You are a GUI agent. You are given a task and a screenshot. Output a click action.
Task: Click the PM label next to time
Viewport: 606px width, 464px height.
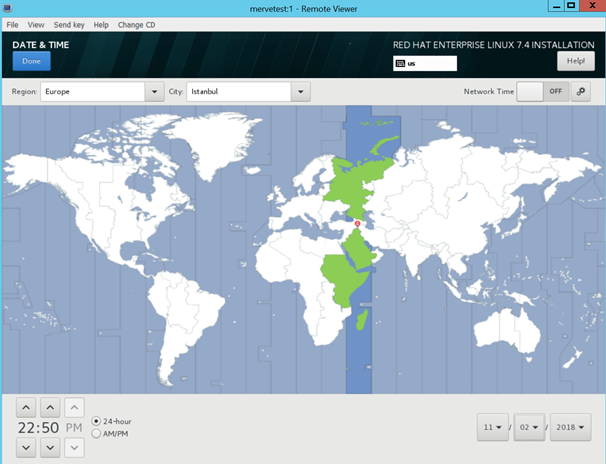pyautogui.click(x=74, y=428)
